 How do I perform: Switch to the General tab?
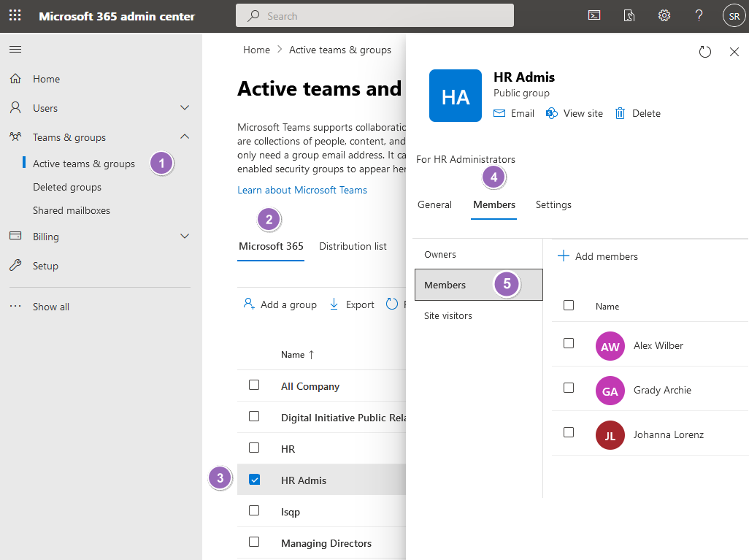[434, 204]
